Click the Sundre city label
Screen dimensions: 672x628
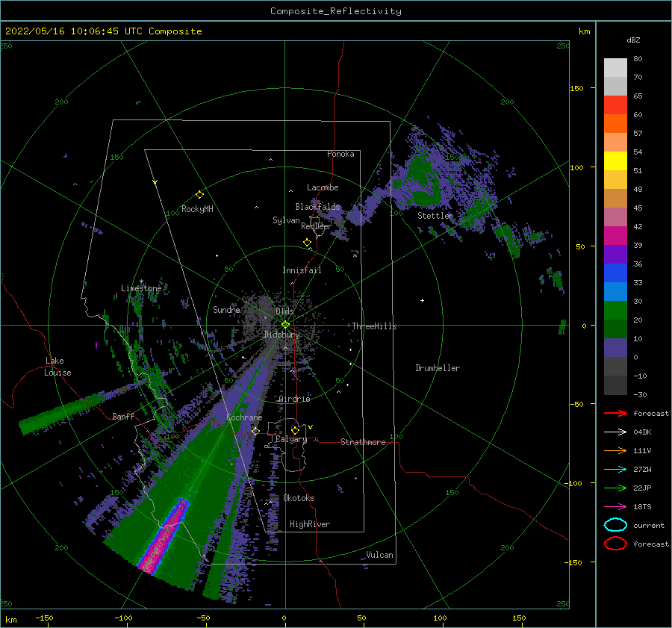pyautogui.click(x=226, y=309)
